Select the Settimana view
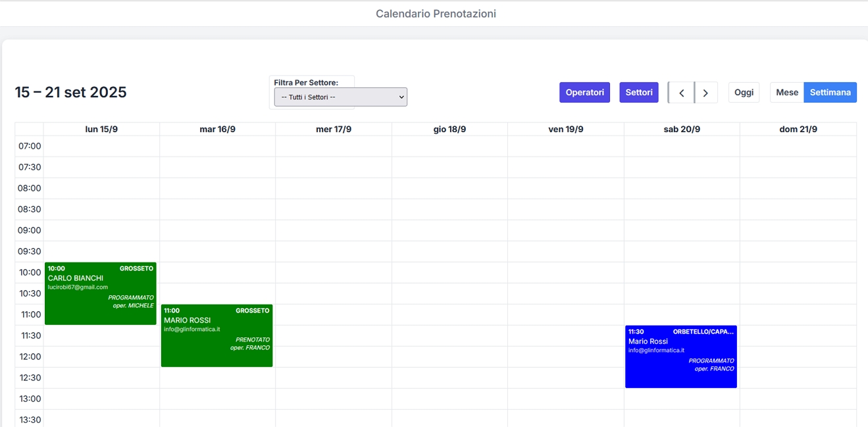This screenshot has height=427, width=868. [x=830, y=92]
